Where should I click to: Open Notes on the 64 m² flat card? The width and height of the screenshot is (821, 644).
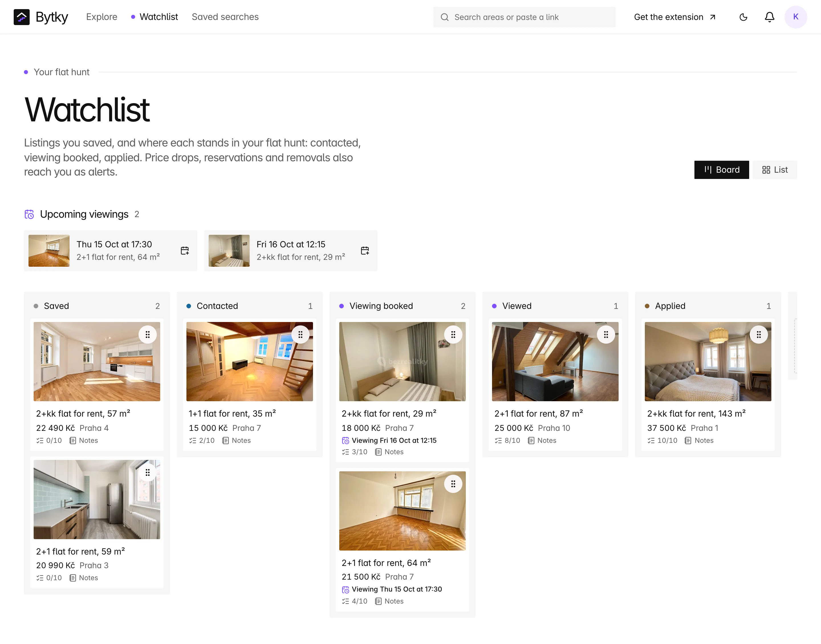pyautogui.click(x=389, y=601)
